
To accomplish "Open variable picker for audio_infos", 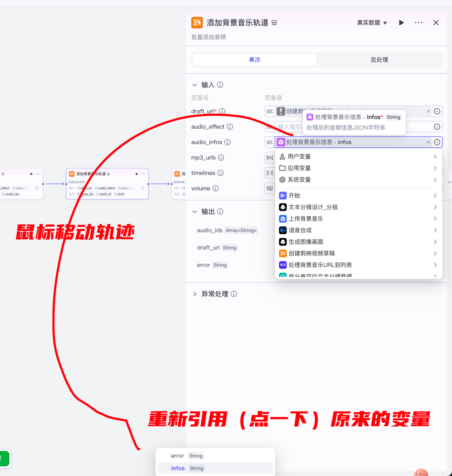I will pyautogui.click(x=437, y=142).
